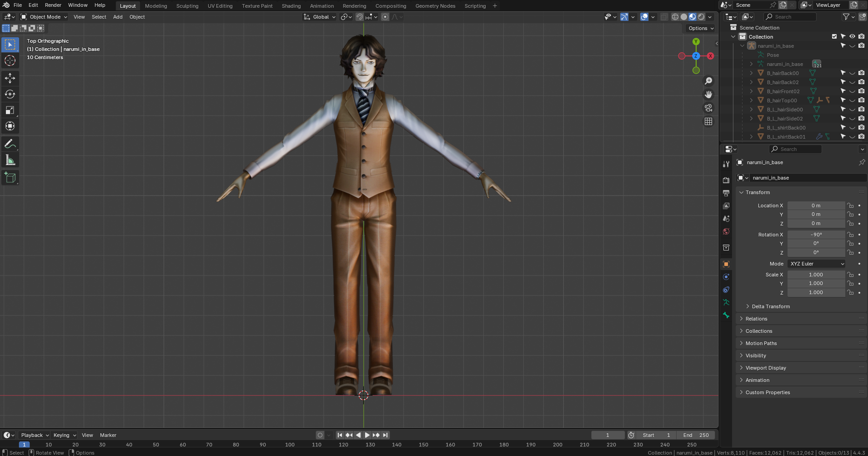Open the Object Mode dropdown

click(x=44, y=17)
